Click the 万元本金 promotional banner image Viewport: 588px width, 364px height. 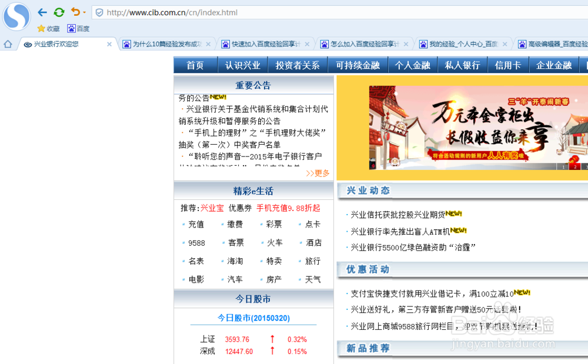[x=479, y=128]
